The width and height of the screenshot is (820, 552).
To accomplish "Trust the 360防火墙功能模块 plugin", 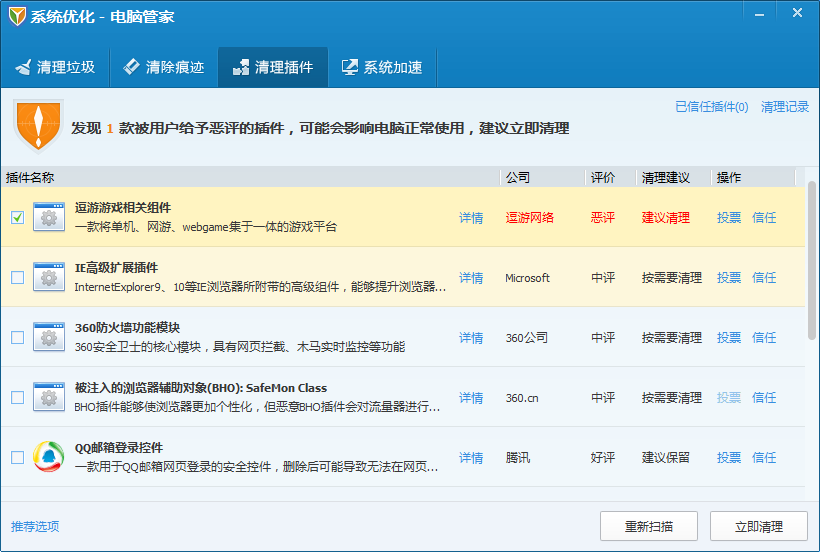I will (x=764, y=338).
